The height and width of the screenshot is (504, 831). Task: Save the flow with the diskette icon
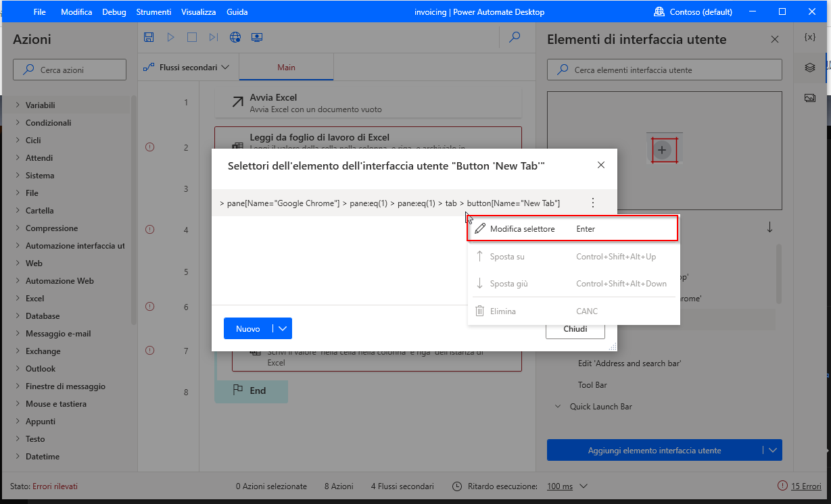click(x=149, y=38)
